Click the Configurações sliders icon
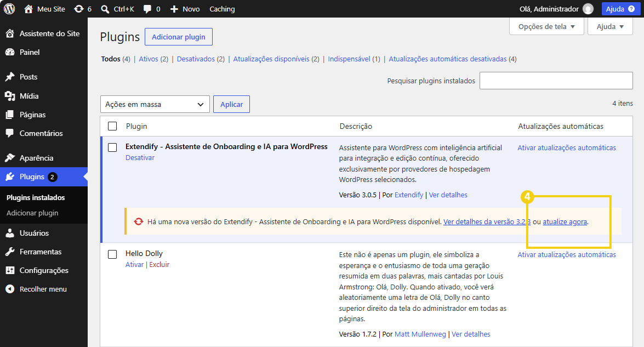The image size is (644, 347). tap(10, 270)
